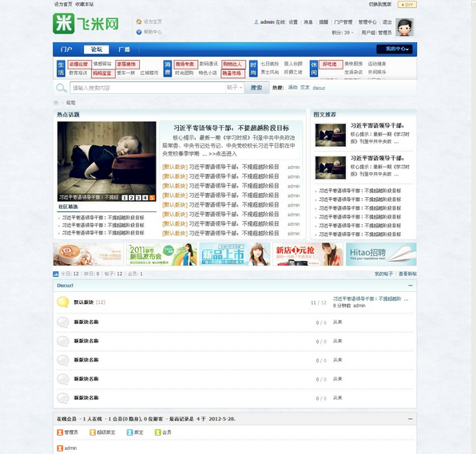Click the hot search keyword 活动
Viewport: 476px width, 454px height.
point(292,87)
